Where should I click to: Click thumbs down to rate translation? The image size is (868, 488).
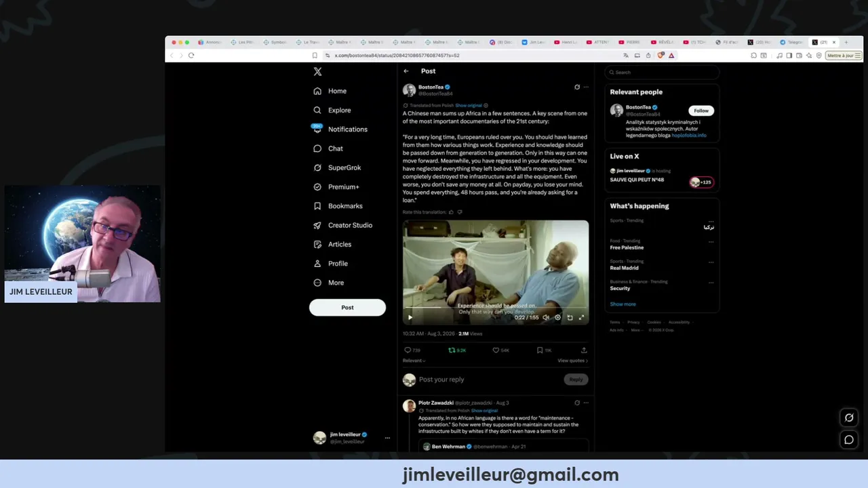(460, 212)
